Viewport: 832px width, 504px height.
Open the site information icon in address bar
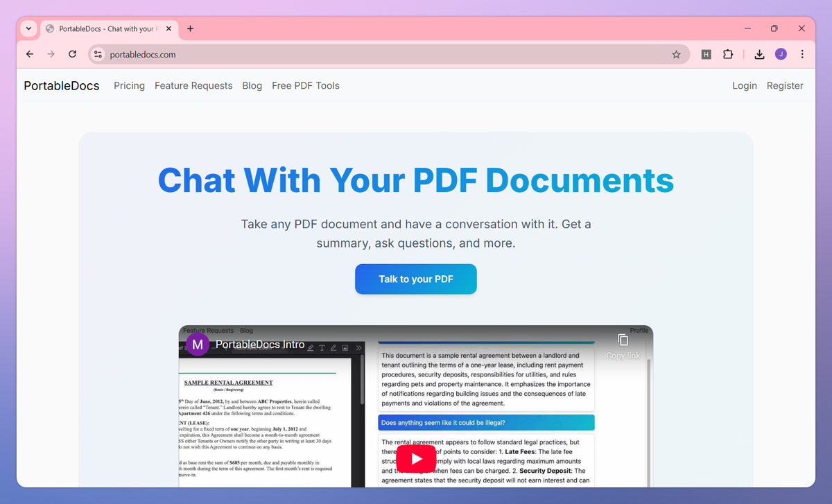point(98,54)
